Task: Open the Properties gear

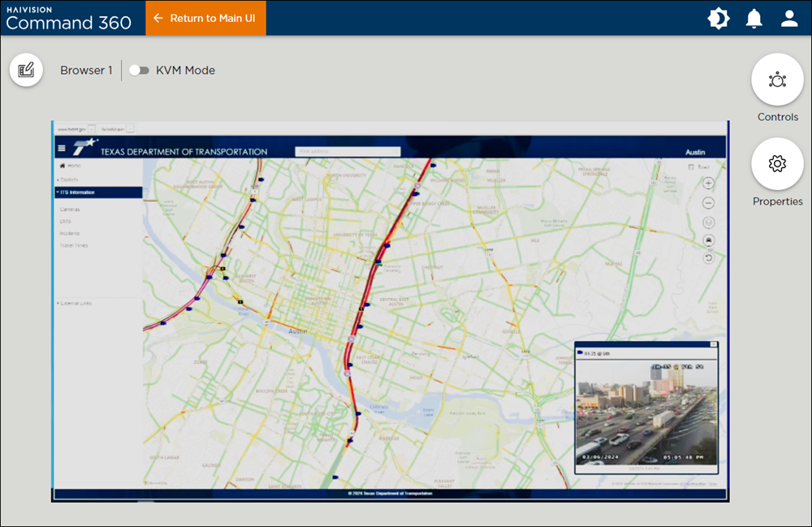Action: point(777,164)
